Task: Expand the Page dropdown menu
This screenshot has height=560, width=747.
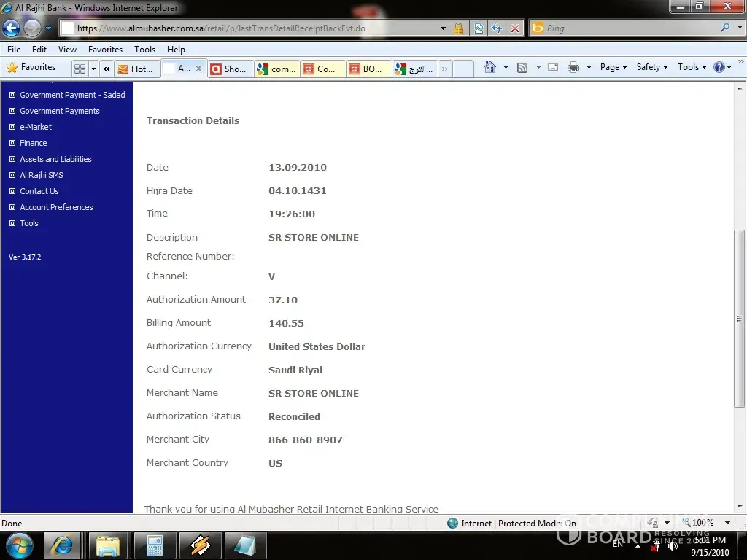Action: pyautogui.click(x=614, y=67)
